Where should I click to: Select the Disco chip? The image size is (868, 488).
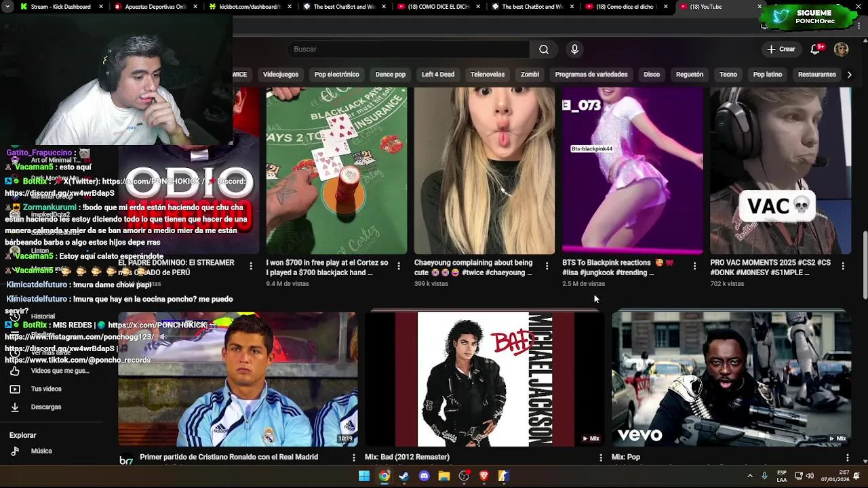click(652, 75)
